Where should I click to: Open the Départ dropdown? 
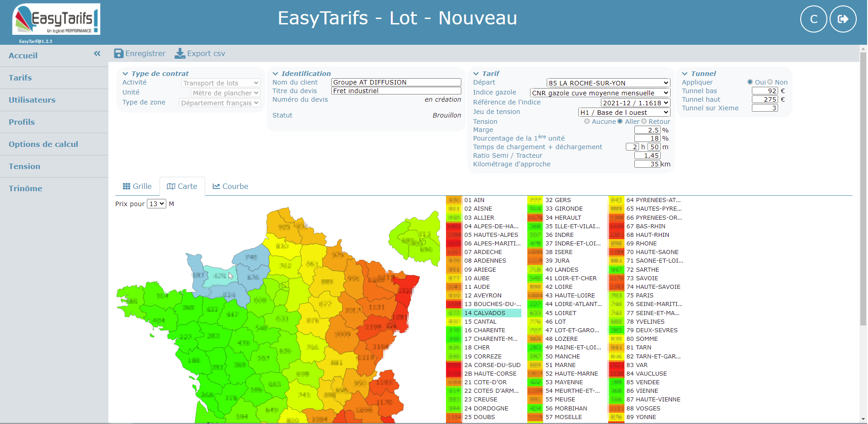608,83
